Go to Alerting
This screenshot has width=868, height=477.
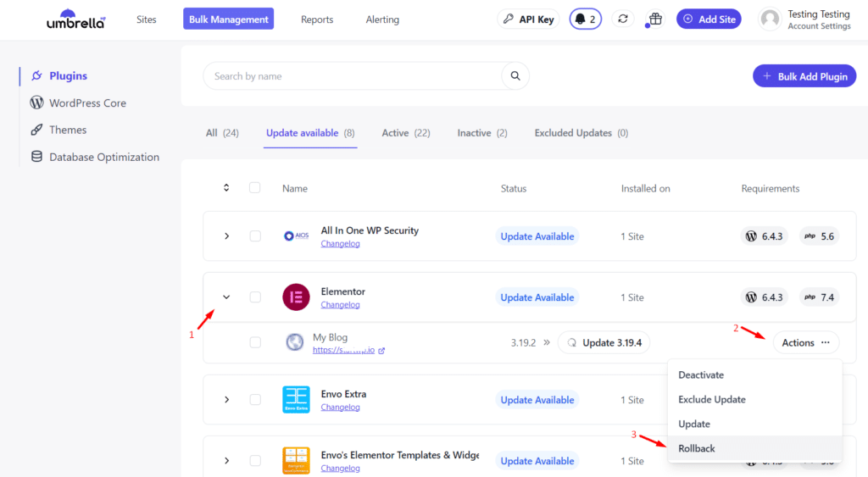coord(382,19)
